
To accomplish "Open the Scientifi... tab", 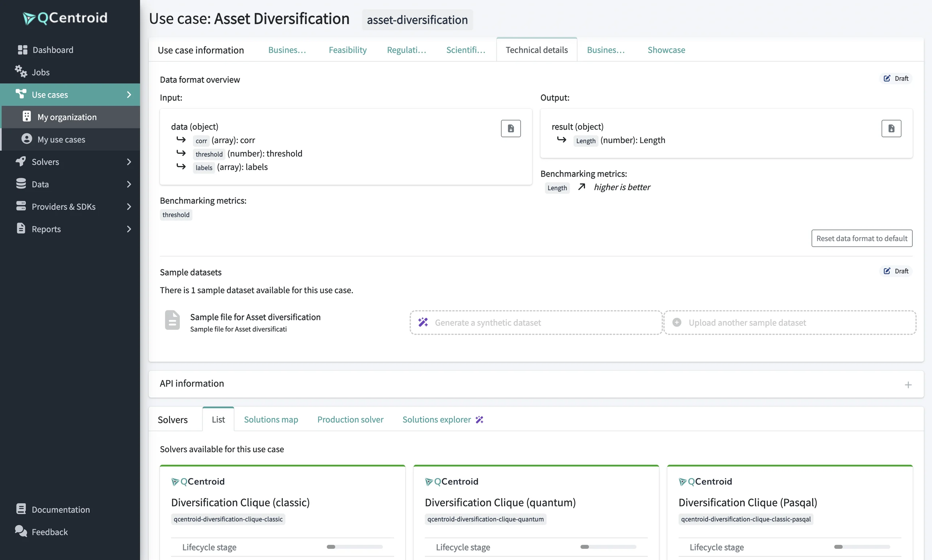I will click(465, 50).
